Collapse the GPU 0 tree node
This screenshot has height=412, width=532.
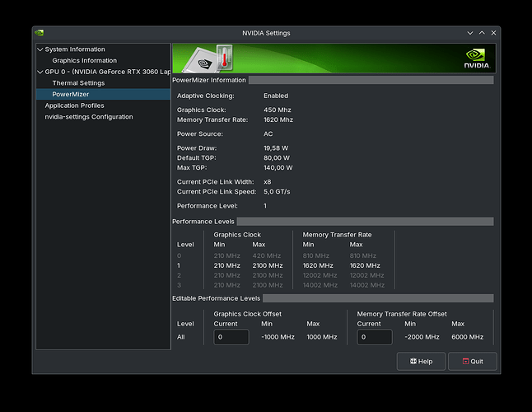pos(40,72)
